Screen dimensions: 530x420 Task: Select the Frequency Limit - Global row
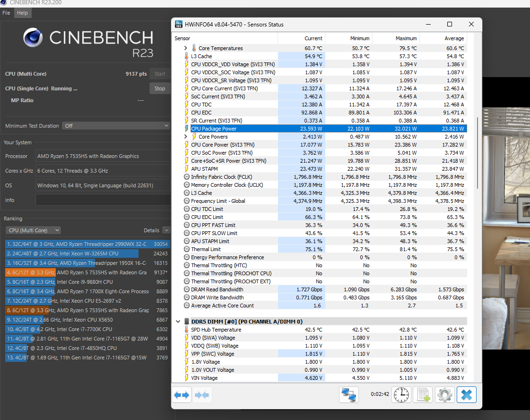(325, 201)
